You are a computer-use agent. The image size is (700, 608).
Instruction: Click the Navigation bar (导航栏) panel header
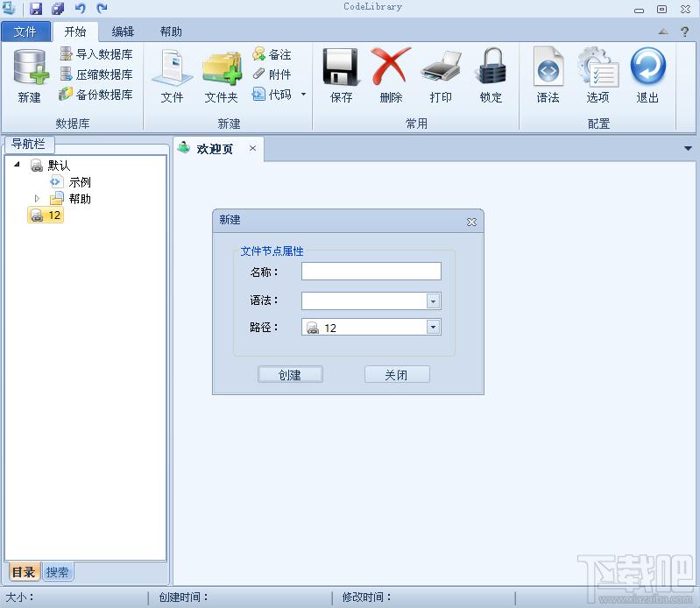click(x=30, y=145)
